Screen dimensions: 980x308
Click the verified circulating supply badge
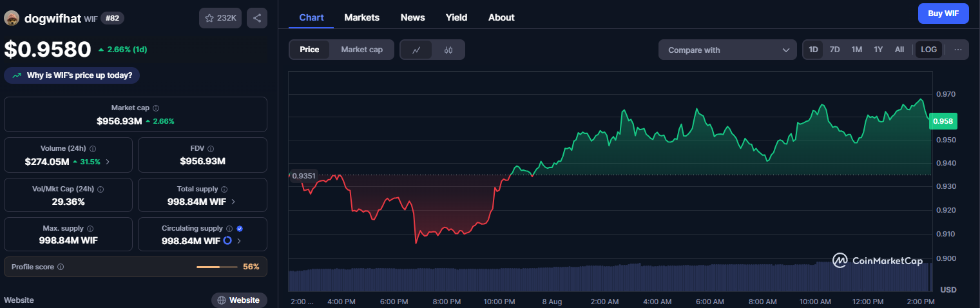(240, 229)
